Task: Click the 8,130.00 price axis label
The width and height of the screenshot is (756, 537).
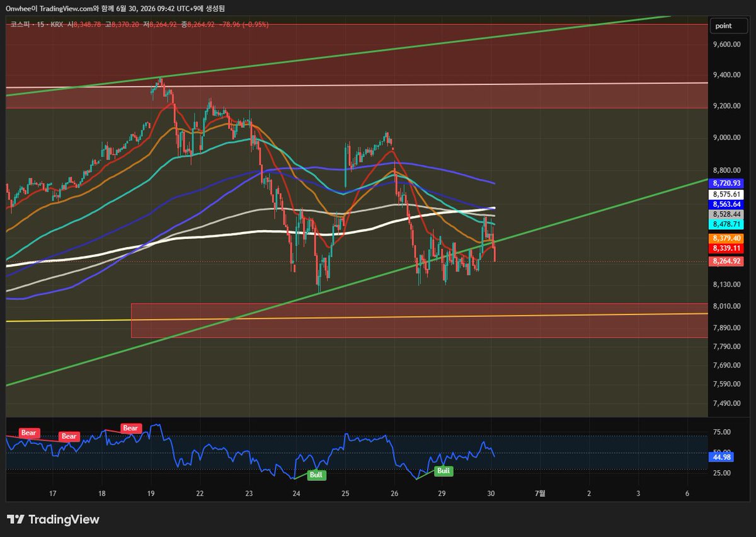Action: (726, 284)
